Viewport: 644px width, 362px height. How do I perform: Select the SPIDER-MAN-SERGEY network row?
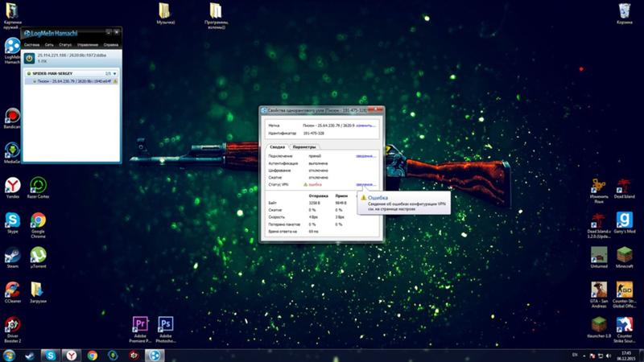pyautogui.click(x=72, y=73)
